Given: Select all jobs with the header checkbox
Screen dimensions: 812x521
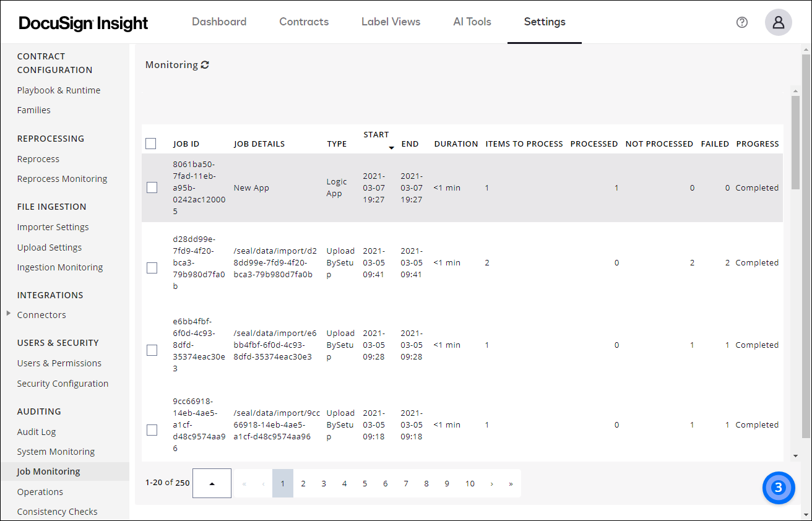Looking at the screenshot, I should 150,143.
